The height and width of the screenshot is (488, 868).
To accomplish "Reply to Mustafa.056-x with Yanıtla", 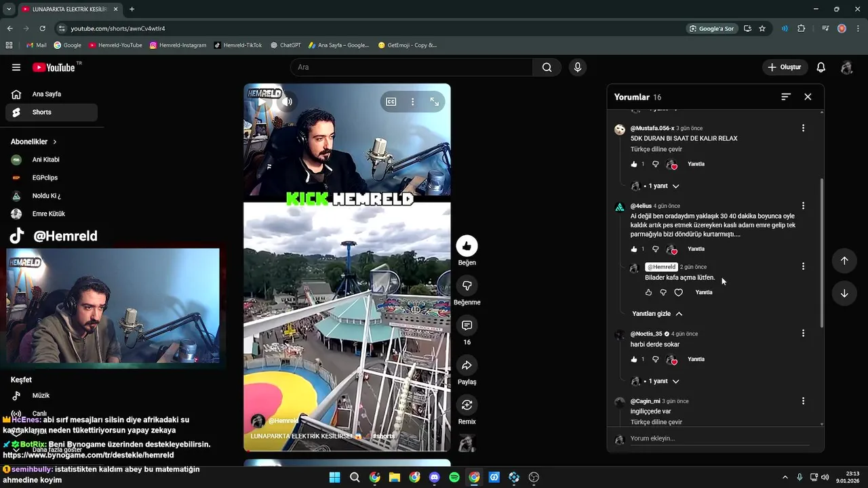I will coord(696,164).
